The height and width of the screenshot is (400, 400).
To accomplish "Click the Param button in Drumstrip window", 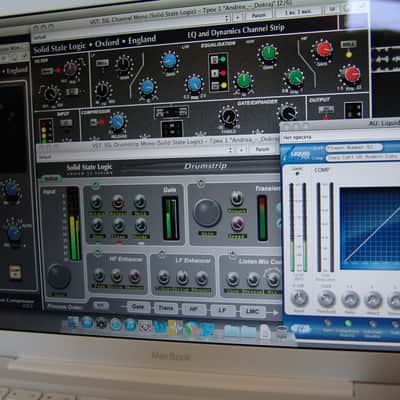I will [262, 149].
